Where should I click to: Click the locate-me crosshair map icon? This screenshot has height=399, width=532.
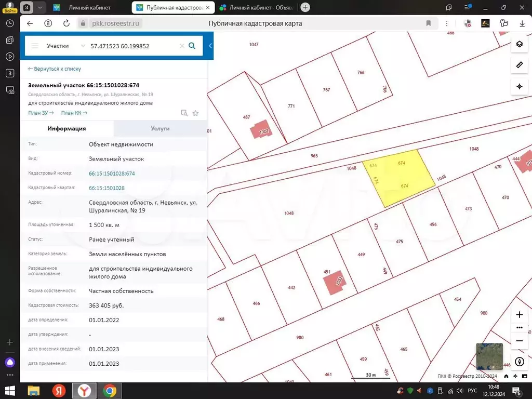519,87
